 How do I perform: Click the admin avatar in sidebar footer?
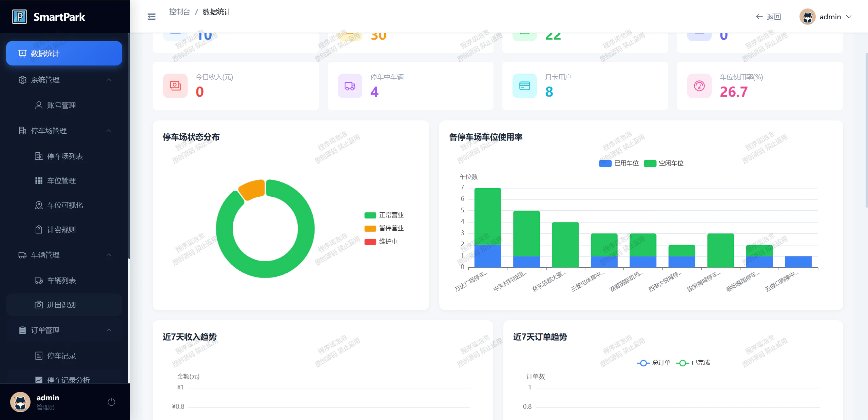pyautogui.click(x=20, y=402)
